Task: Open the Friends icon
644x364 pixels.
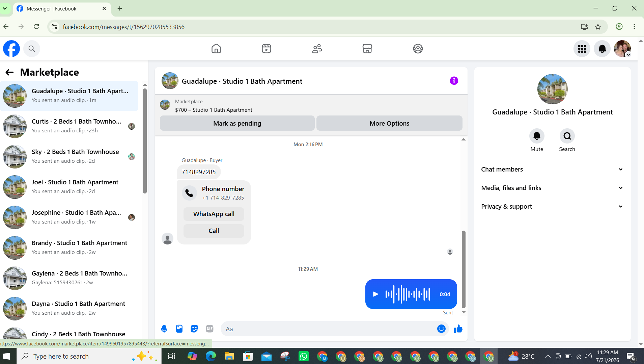Action: tap(317, 49)
